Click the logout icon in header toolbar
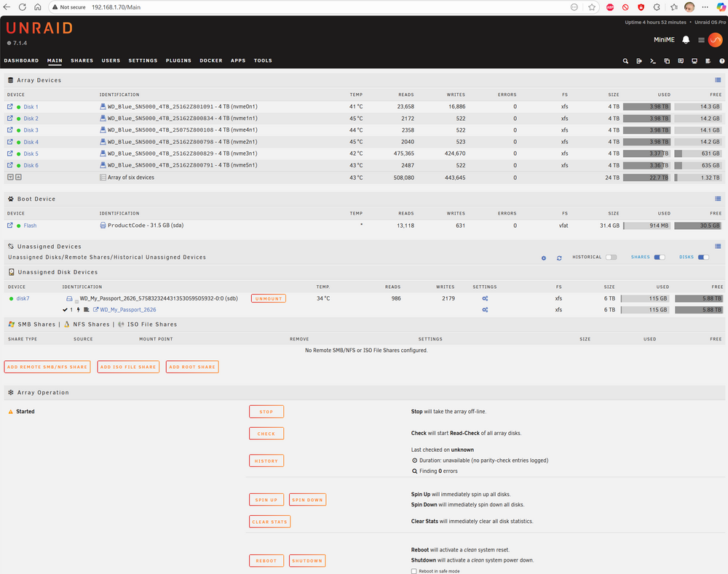 point(639,61)
